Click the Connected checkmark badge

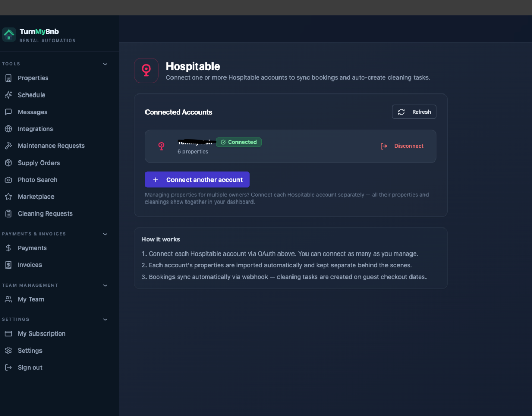[238, 142]
